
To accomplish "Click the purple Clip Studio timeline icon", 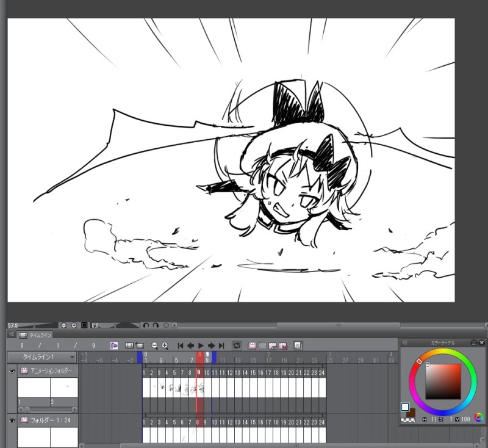I will pos(114,345).
